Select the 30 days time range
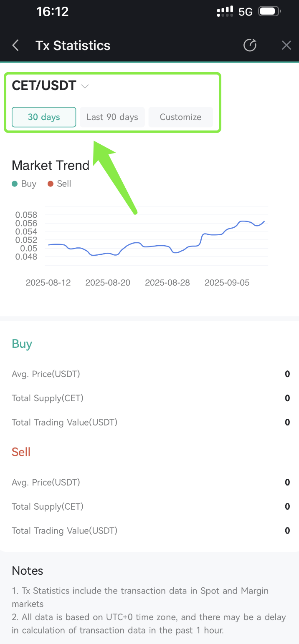This screenshot has width=299, height=644. [x=43, y=117]
